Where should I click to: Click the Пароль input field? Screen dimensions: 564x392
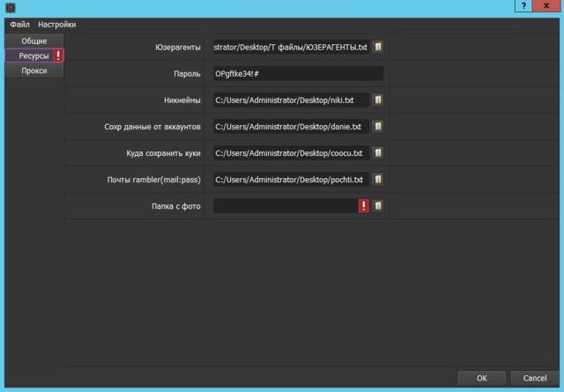(x=297, y=74)
